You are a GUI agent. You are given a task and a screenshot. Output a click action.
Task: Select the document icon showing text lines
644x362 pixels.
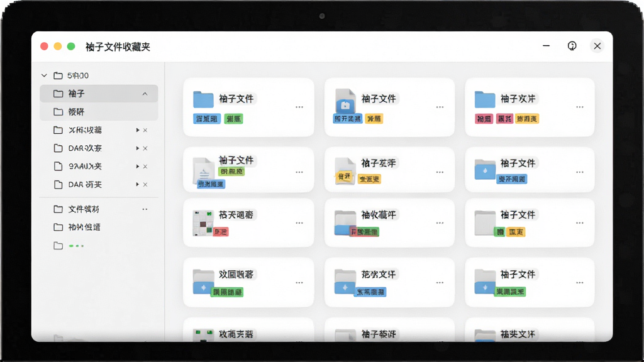pyautogui.click(x=203, y=170)
